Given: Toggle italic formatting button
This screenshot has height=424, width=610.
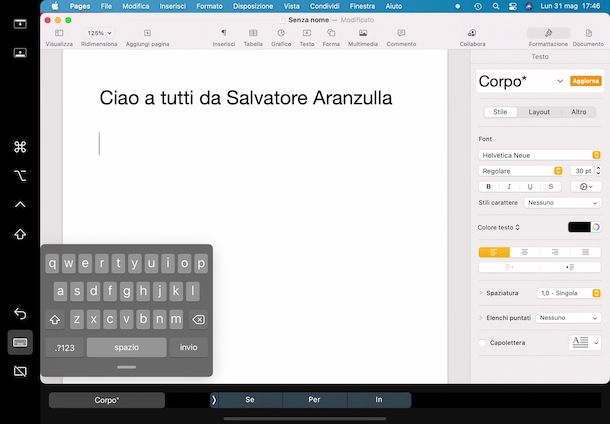Looking at the screenshot, I should point(509,187).
